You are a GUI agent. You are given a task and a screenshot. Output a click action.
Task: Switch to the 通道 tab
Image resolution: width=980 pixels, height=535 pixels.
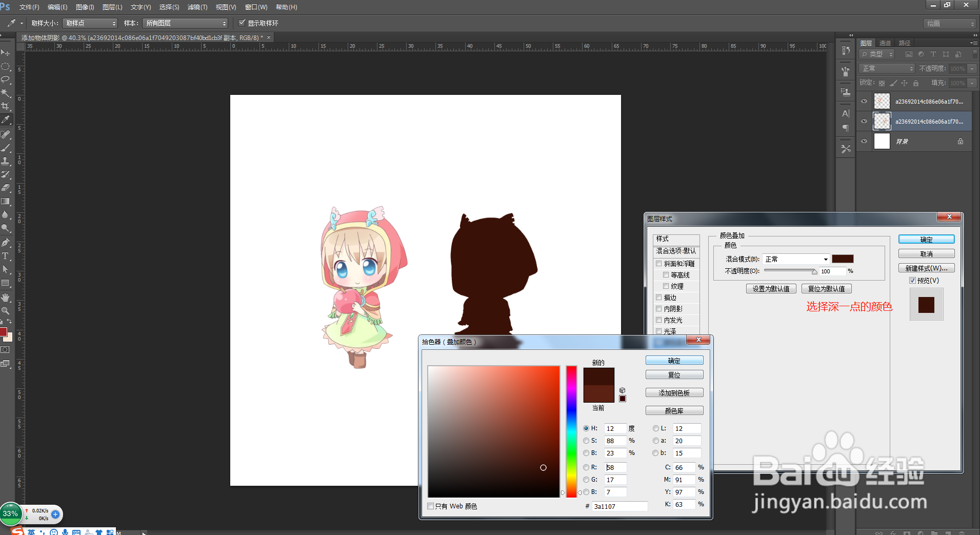[x=885, y=43]
